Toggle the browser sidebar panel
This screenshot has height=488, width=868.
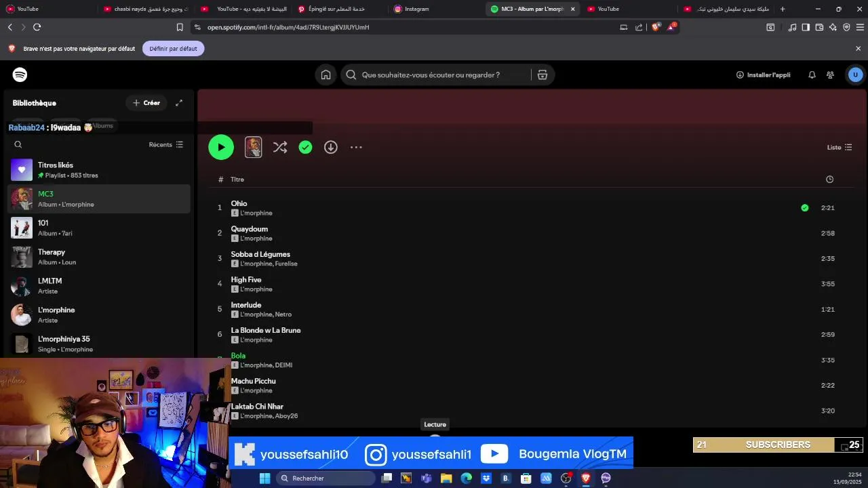(x=806, y=27)
